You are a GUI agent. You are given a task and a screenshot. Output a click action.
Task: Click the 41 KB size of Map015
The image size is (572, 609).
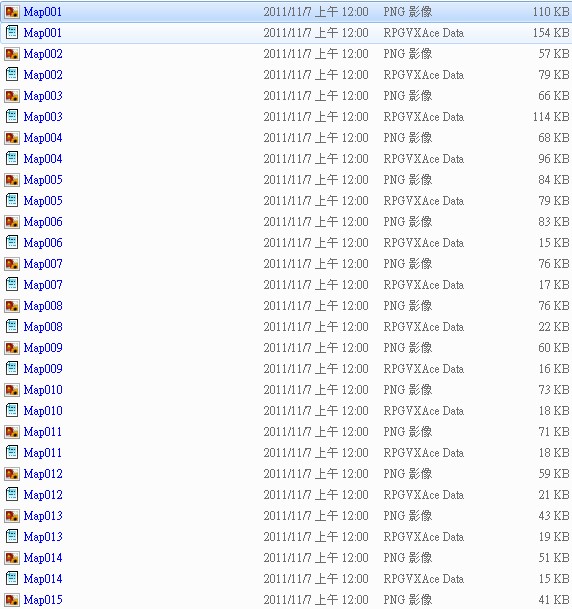tap(554, 599)
